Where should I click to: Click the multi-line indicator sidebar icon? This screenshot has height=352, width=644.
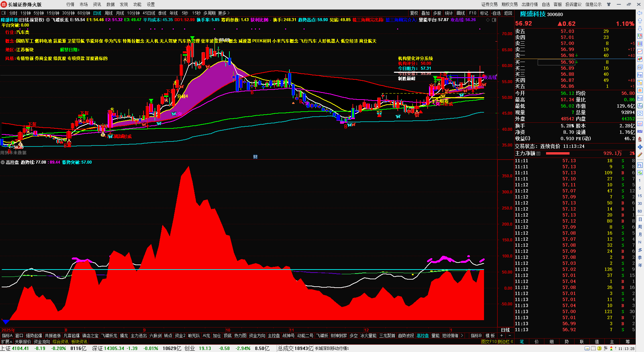pos(640,124)
